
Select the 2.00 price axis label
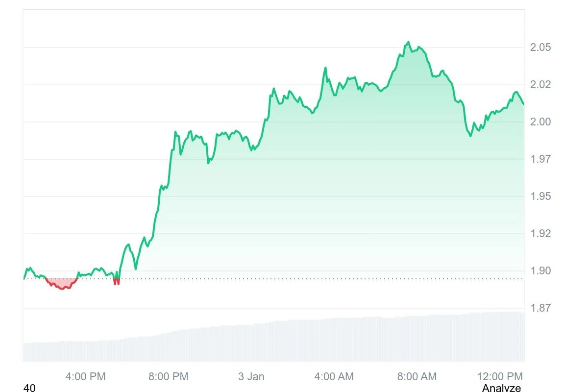(540, 122)
